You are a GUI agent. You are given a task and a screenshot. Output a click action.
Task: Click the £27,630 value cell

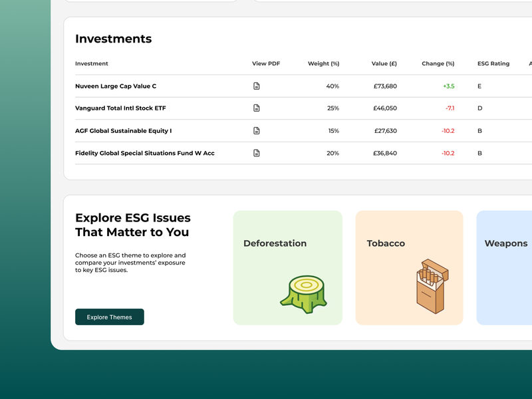click(386, 130)
